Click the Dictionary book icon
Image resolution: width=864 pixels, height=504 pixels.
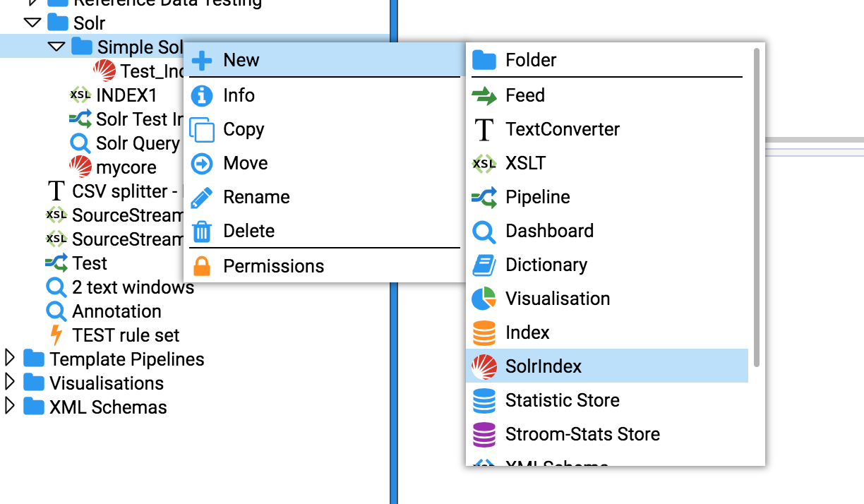point(484,265)
